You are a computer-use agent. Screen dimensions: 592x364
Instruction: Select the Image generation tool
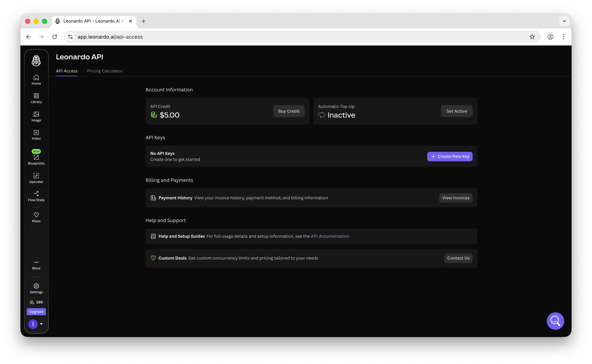pos(36,116)
